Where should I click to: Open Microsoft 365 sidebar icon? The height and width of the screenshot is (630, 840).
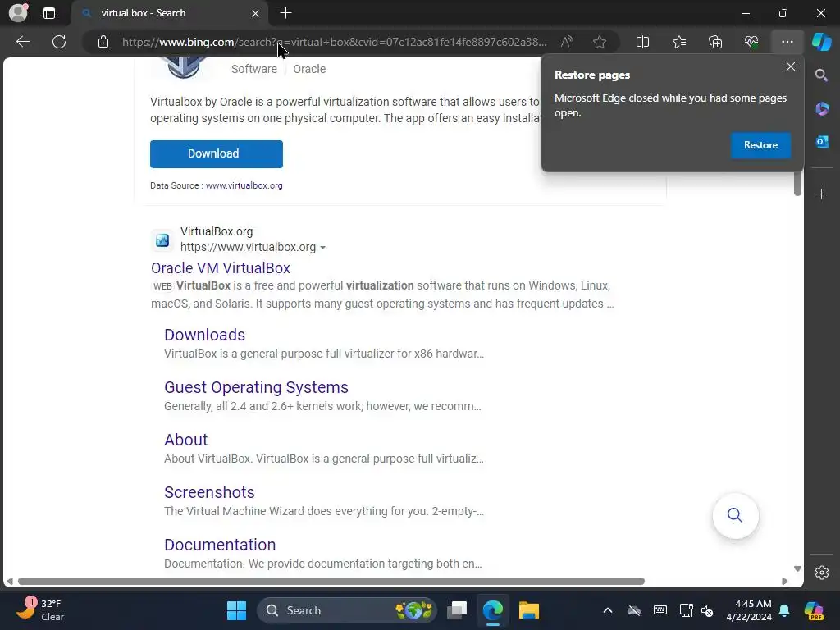point(822,109)
